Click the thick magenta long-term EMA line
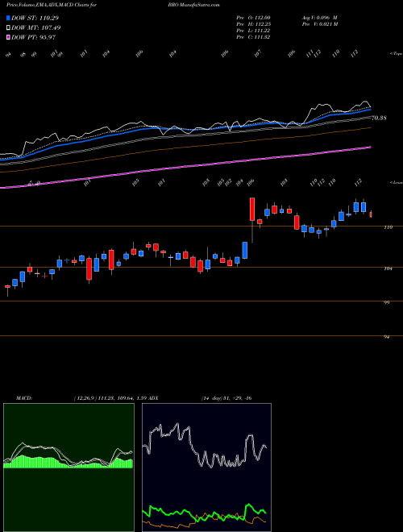The image size is (403, 532). [185, 166]
